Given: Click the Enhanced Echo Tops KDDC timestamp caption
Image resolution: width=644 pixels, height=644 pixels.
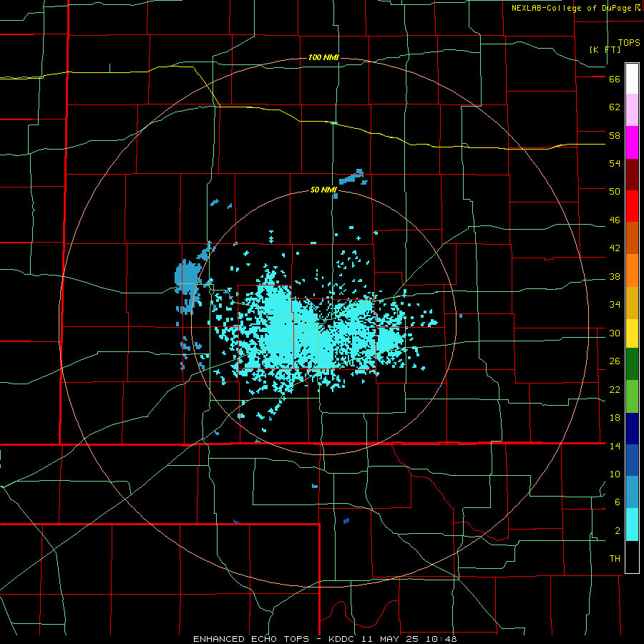Looking at the screenshot, I should coord(325,639).
